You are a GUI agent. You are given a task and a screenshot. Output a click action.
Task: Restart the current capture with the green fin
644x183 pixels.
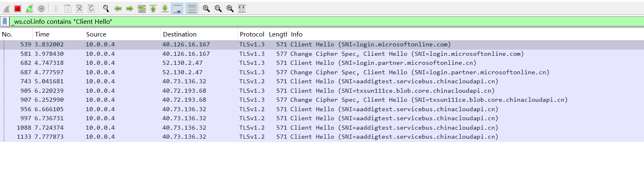(x=29, y=9)
